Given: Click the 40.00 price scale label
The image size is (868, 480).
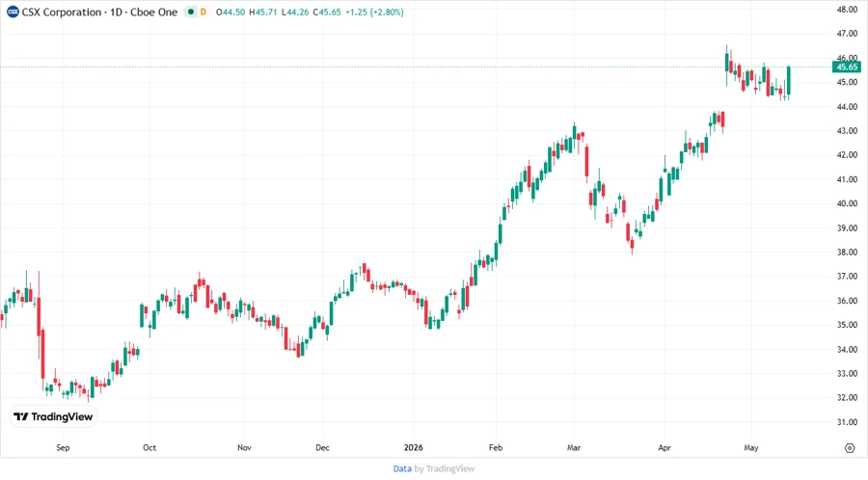Looking at the screenshot, I should click(847, 203).
